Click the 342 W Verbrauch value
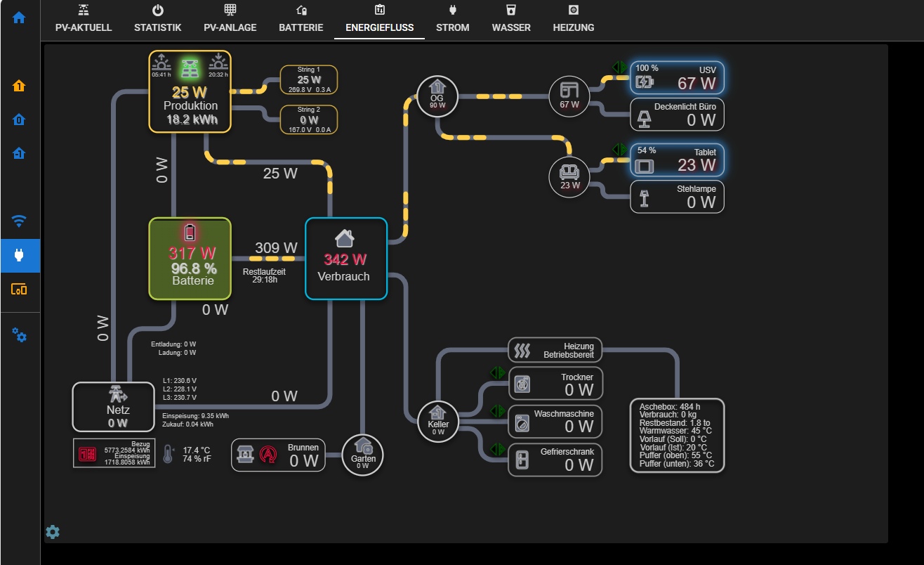Image resolution: width=924 pixels, height=565 pixels. 345,259
